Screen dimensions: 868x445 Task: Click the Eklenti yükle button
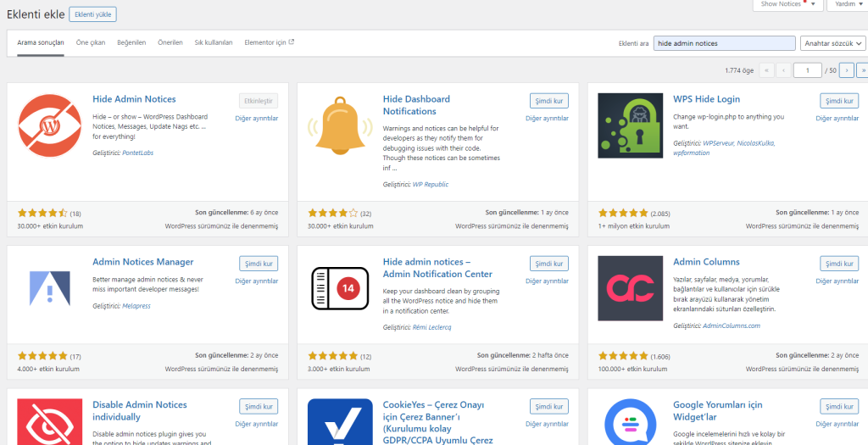pyautogui.click(x=92, y=14)
